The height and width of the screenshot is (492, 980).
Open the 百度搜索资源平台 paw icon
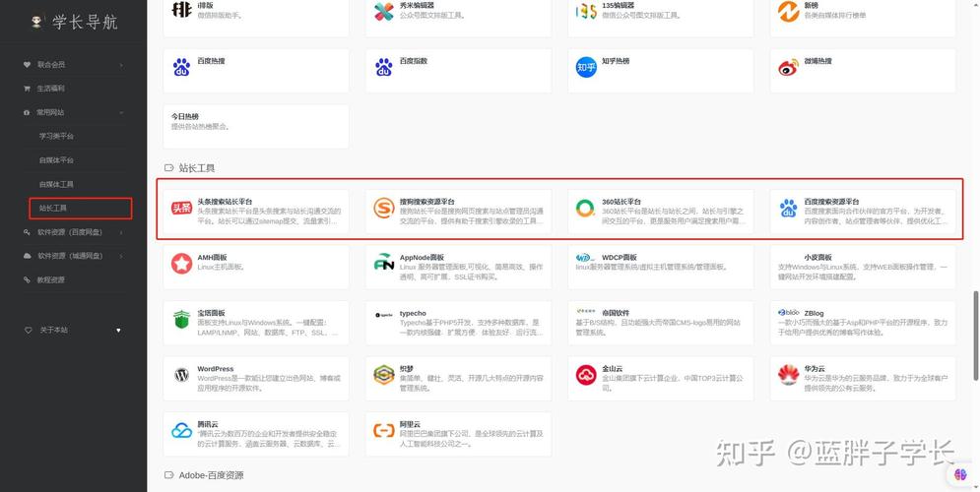coord(788,209)
